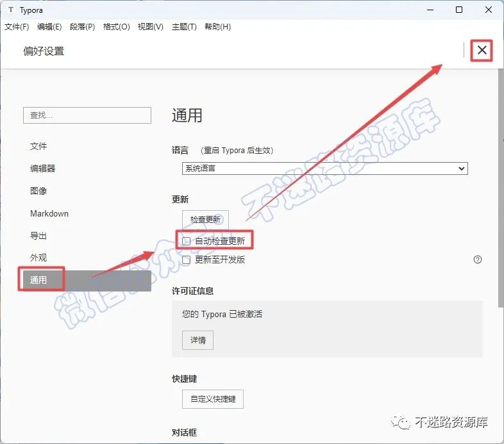The width and height of the screenshot is (504, 444).
Task: Select 导出 in preferences sidebar
Action: point(87,236)
